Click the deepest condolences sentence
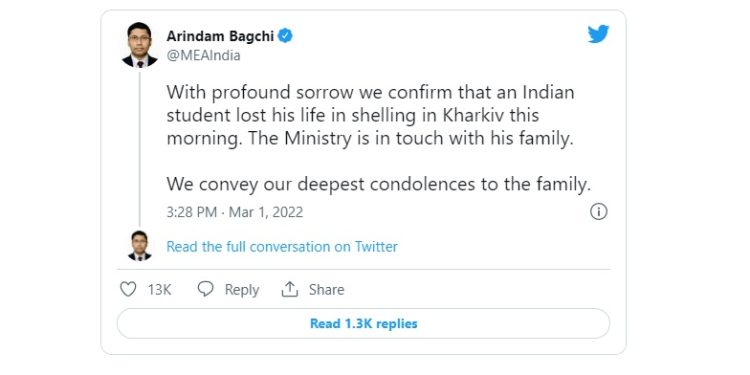750x375 pixels. [x=379, y=185]
